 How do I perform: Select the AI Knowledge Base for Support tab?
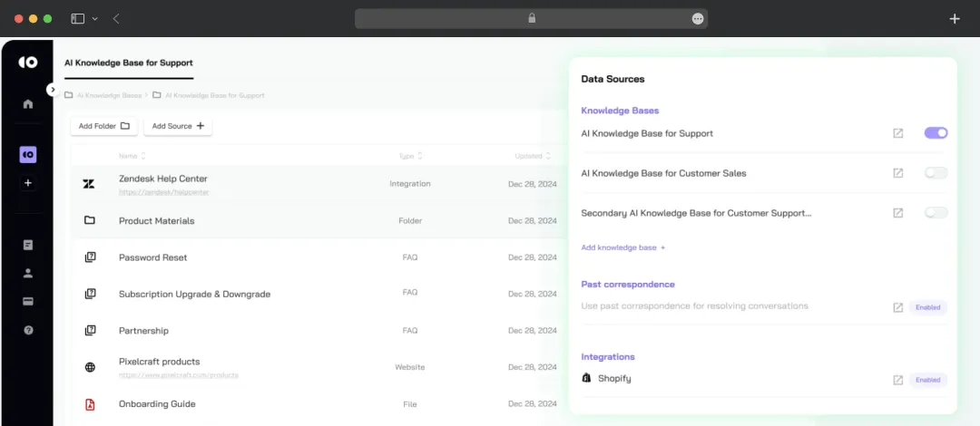[x=129, y=63]
